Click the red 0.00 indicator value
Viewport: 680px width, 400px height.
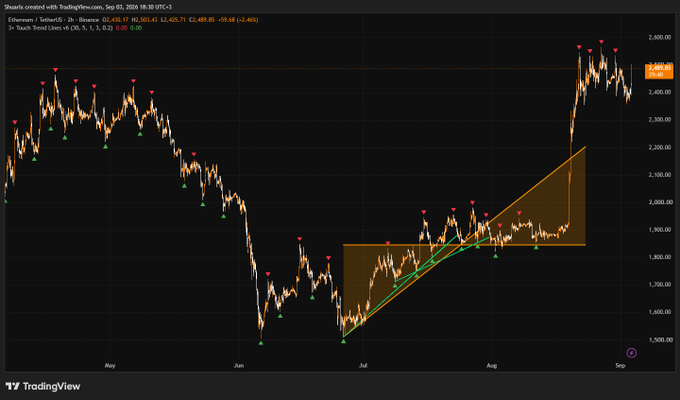click(122, 28)
